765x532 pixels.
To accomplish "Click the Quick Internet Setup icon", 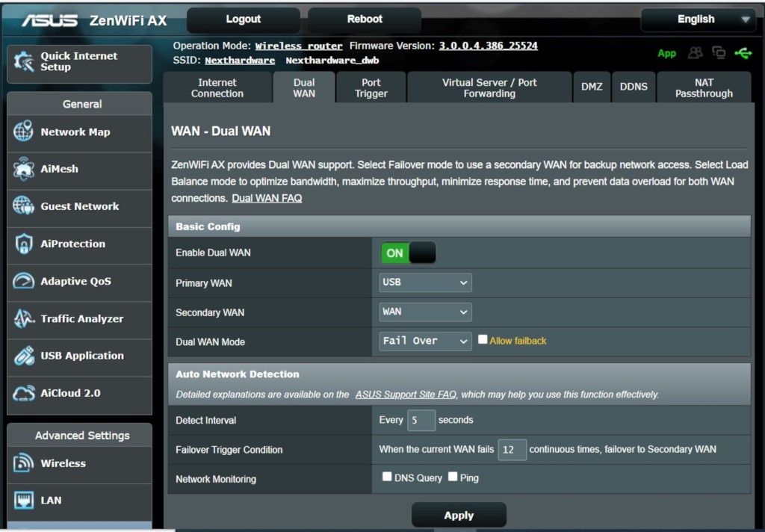I will [23, 61].
